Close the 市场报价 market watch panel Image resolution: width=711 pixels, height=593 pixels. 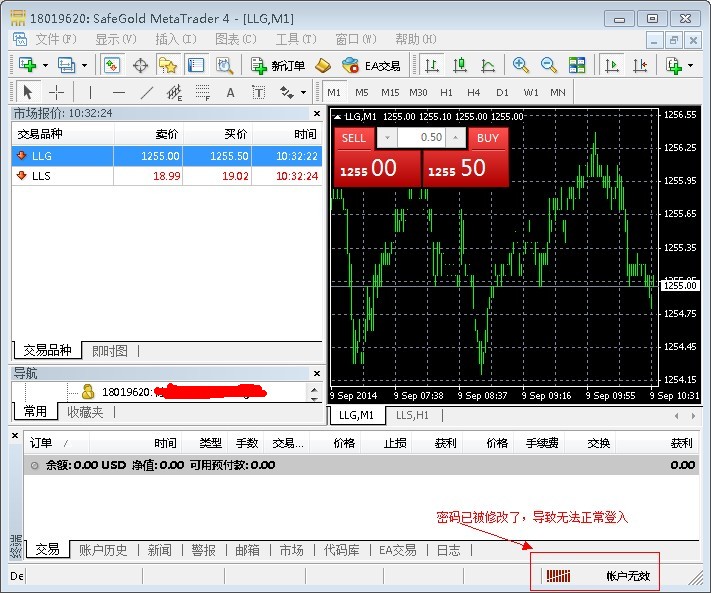click(317, 113)
